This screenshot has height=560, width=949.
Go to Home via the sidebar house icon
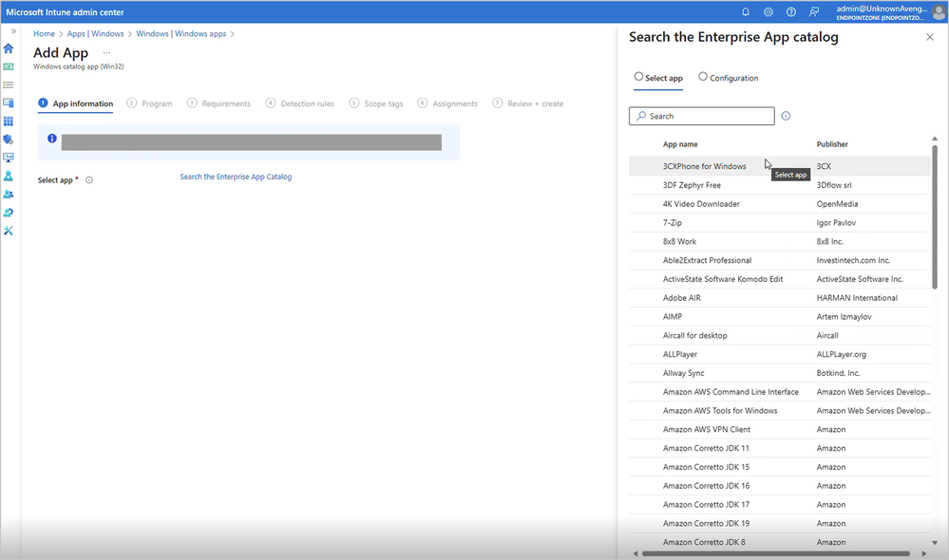(x=9, y=48)
